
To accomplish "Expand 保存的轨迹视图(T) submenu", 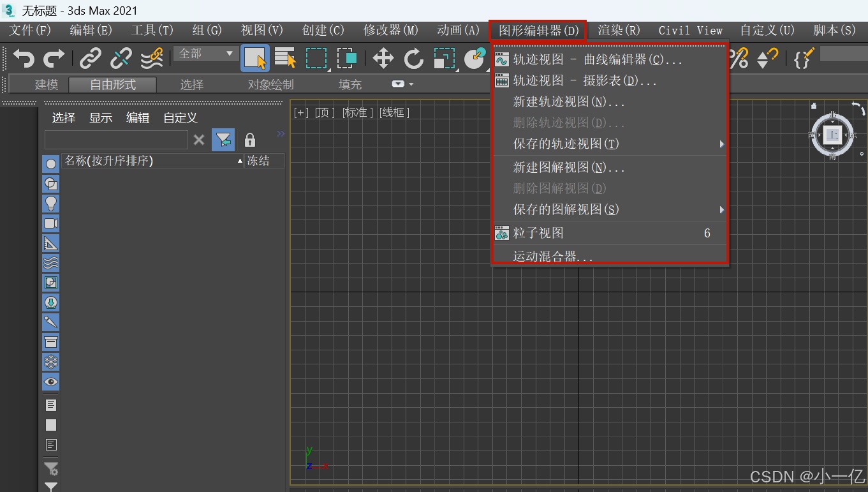I will tap(610, 144).
